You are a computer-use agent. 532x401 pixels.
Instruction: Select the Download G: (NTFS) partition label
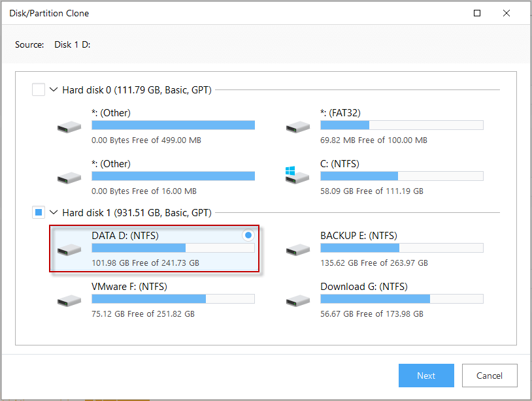coord(364,287)
